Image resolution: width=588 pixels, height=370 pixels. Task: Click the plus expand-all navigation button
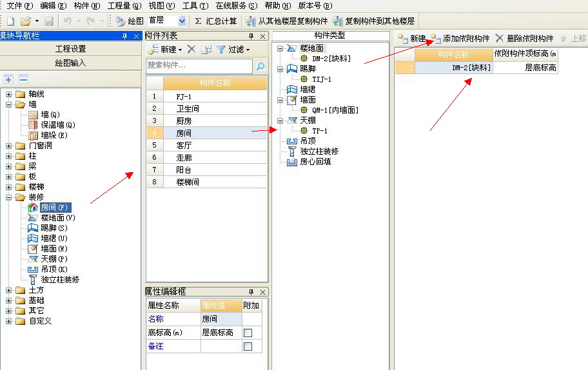pos(8,79)
